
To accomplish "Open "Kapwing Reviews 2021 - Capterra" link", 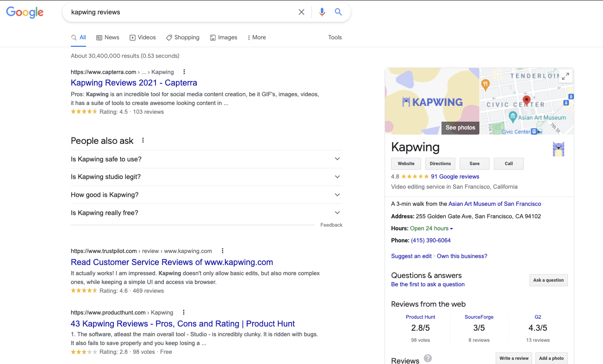I will click(x=134, y=83).
